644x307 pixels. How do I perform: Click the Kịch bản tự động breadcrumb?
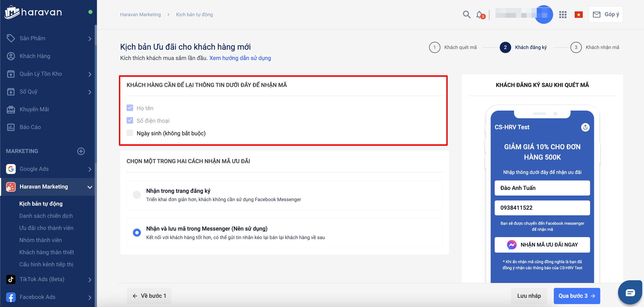click(195, 15)
